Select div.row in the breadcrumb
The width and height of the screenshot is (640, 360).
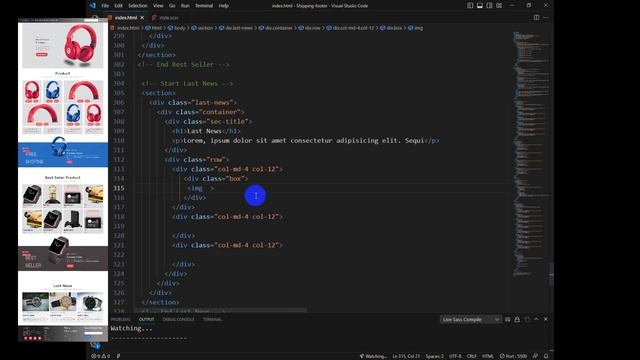313,28
